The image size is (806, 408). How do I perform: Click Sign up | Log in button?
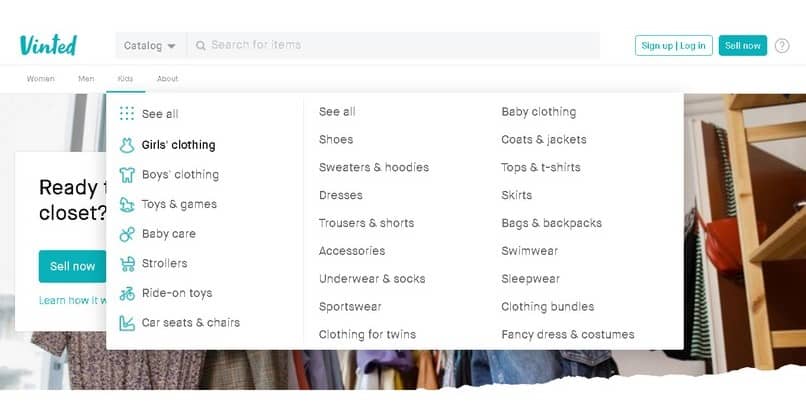(x=673, y=45)
